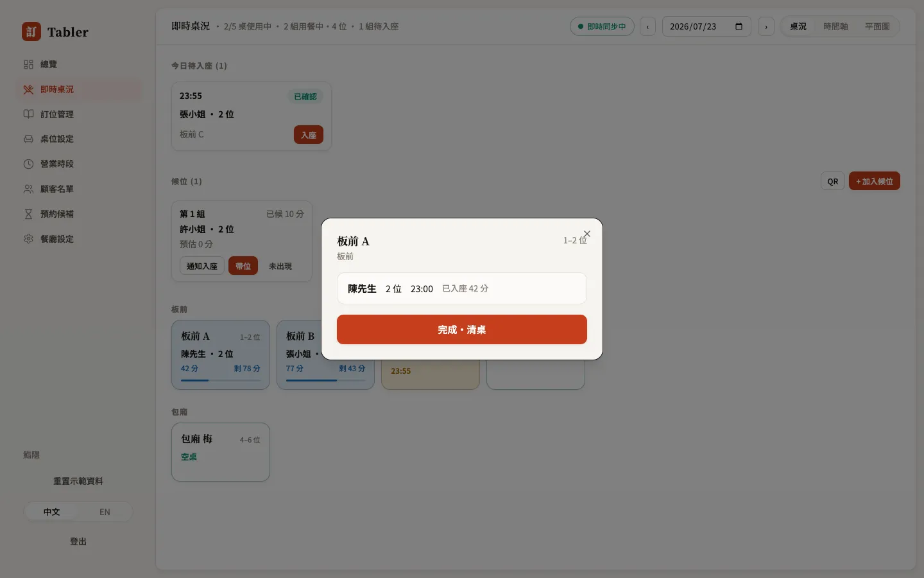Select EN language option
The image size is (924, 578).
[x=105, y=512]
